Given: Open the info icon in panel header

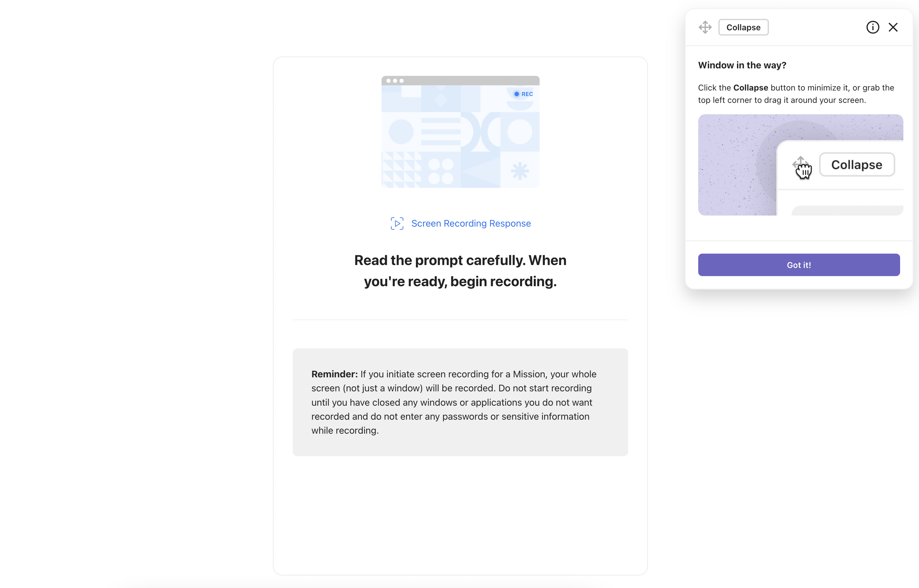Looking at the screenshot, I should [x=872, y=27].
